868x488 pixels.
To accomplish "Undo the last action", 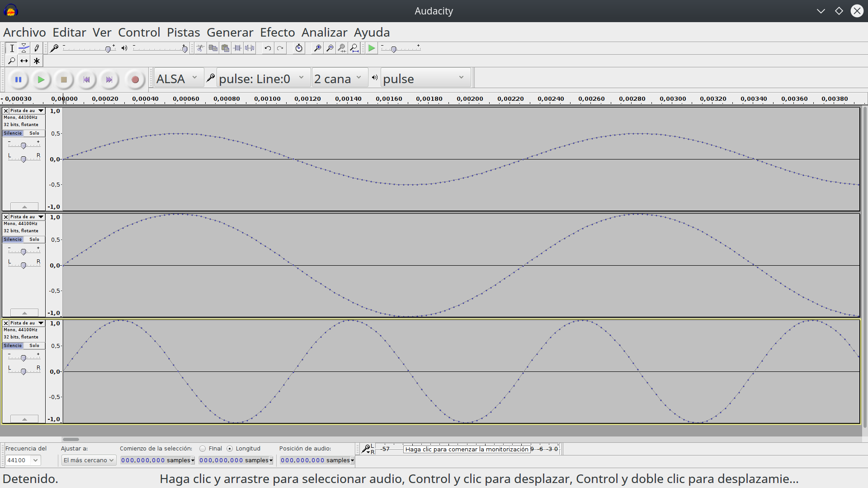I will click(268, 48).
